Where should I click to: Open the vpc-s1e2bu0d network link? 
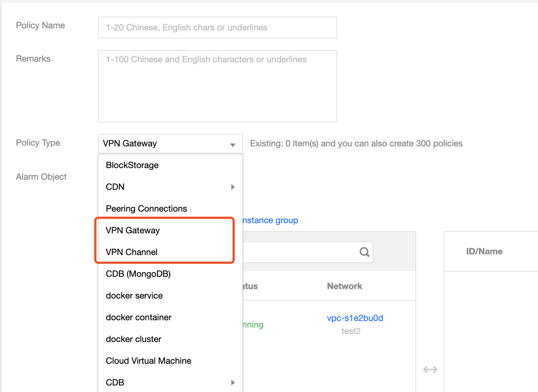point(355,318)
